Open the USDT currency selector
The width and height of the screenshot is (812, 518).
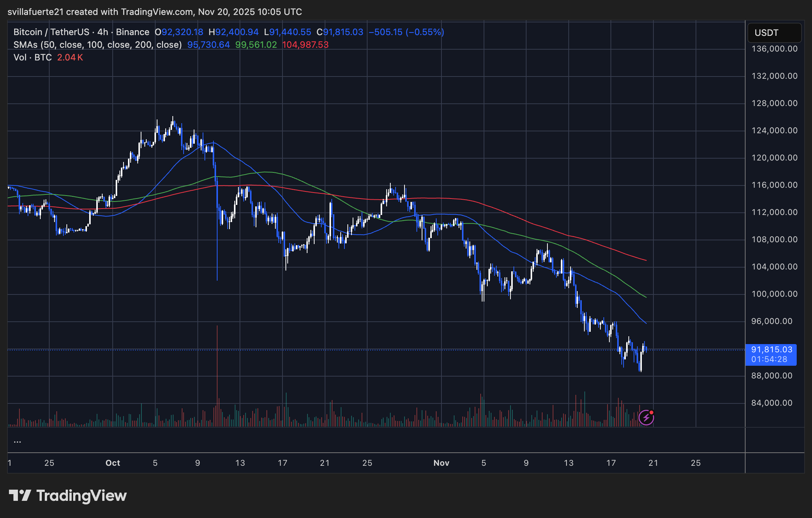[774, 33]
